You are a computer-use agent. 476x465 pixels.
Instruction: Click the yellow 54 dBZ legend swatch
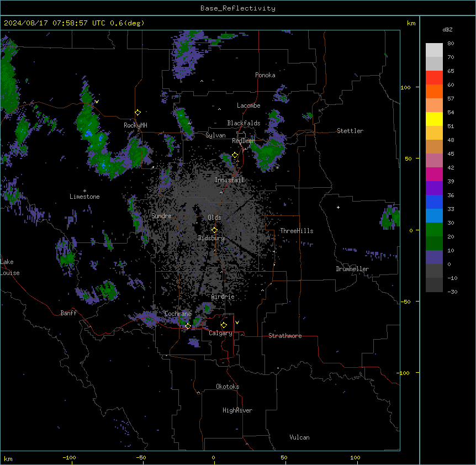pyautogui.click(x=434, y=119)
